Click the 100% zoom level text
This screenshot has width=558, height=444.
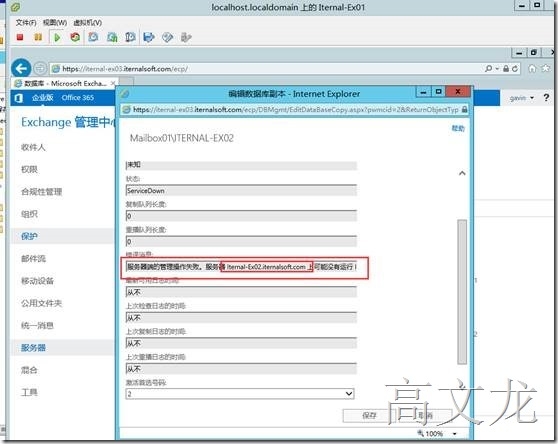(434, 433)
